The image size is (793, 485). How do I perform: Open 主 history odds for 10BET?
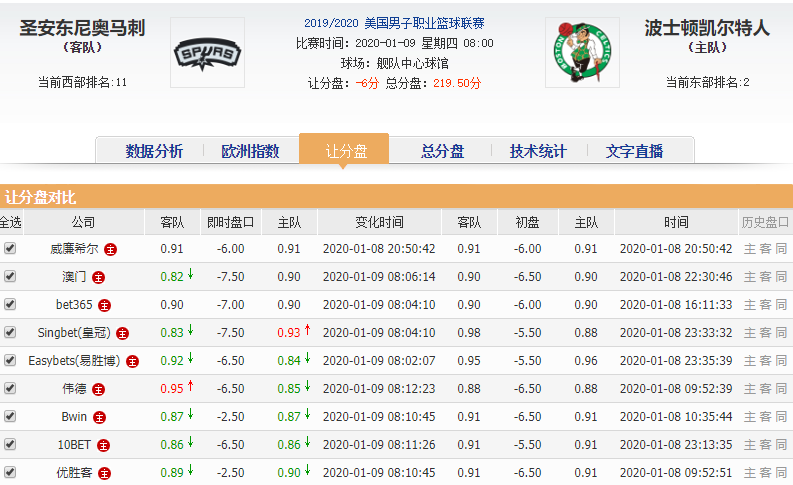tap(750, 445)
